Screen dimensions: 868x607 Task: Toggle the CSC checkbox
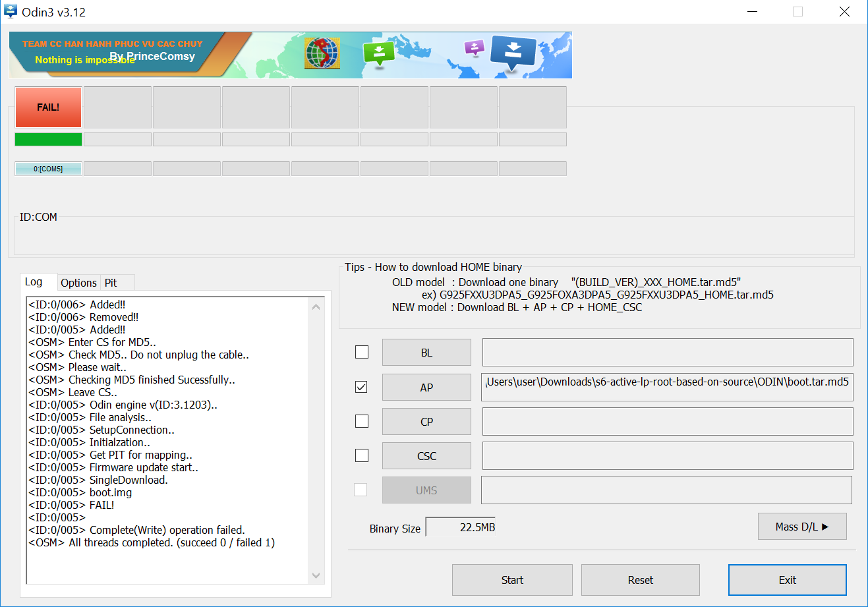362,455
